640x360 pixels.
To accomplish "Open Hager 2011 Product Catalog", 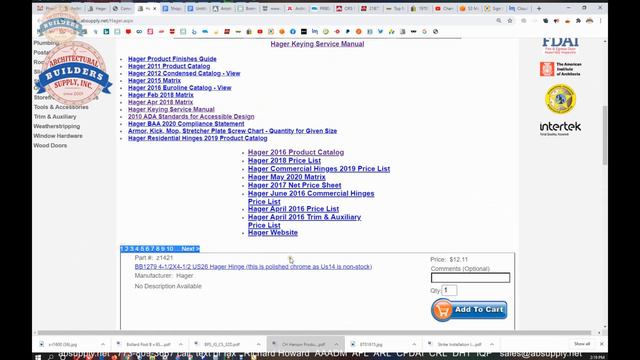I will point(169,66).
